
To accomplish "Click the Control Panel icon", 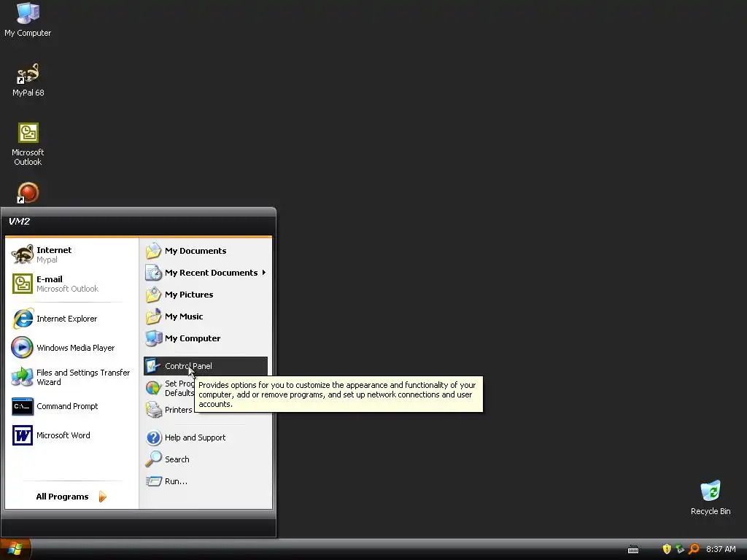I will pyautogui.click(x=152, y=366).
